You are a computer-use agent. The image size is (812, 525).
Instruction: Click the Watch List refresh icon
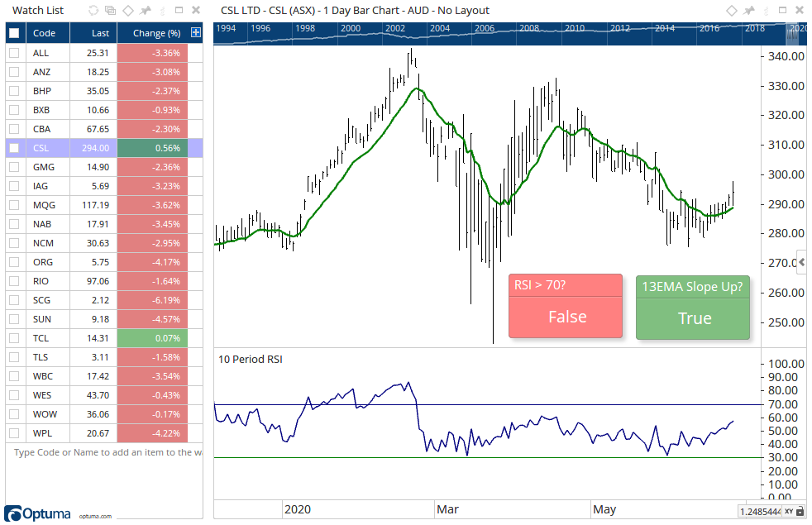pyautogui.click(x=93, y=11)
